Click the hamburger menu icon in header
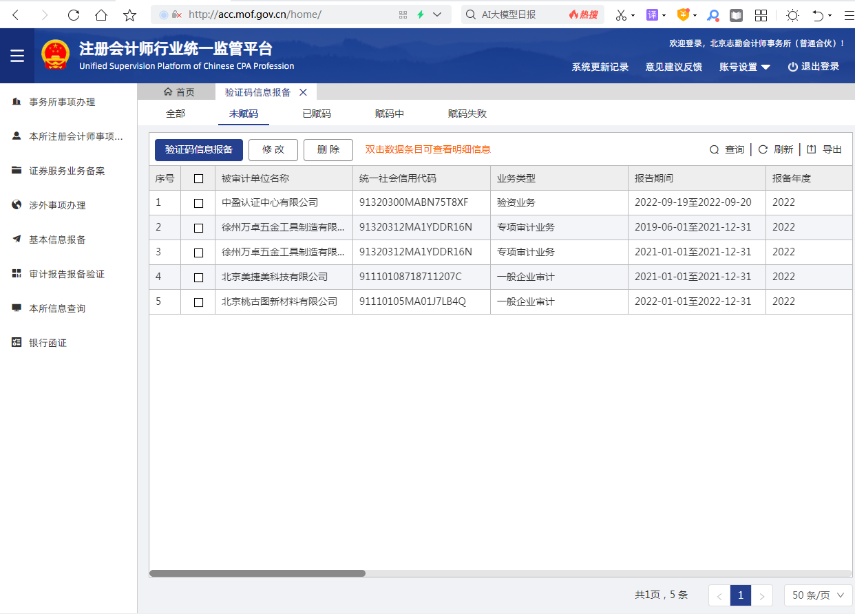Image resolution: width=855 pixels, height=616 pixels. [x=17, y=56]
